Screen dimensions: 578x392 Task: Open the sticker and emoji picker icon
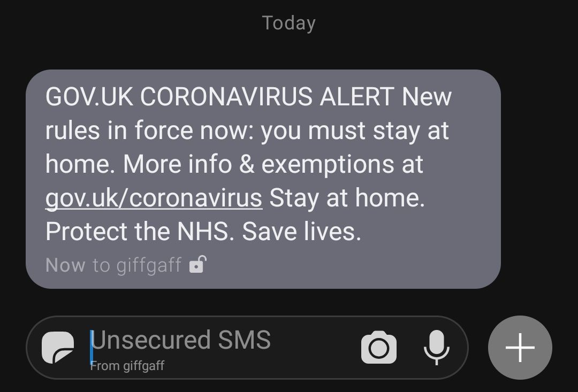(x=58, y=348)
